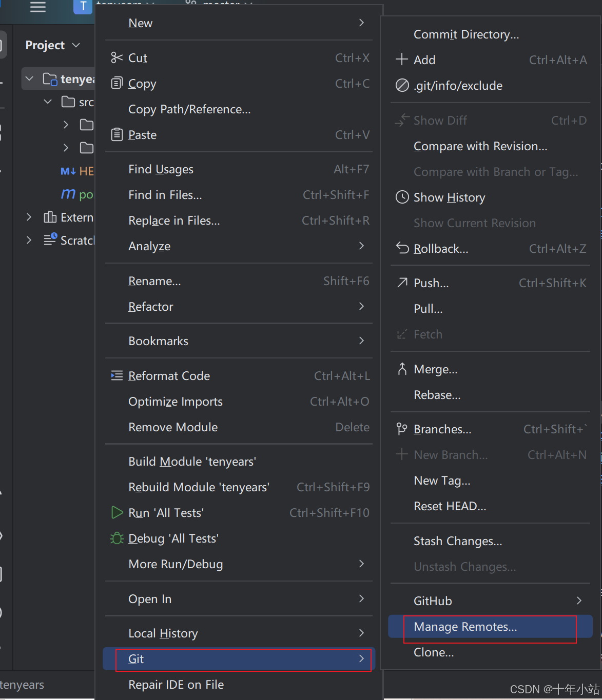Select Rename... entry
This screenshot has height=700, width=602.
(239, 281)
